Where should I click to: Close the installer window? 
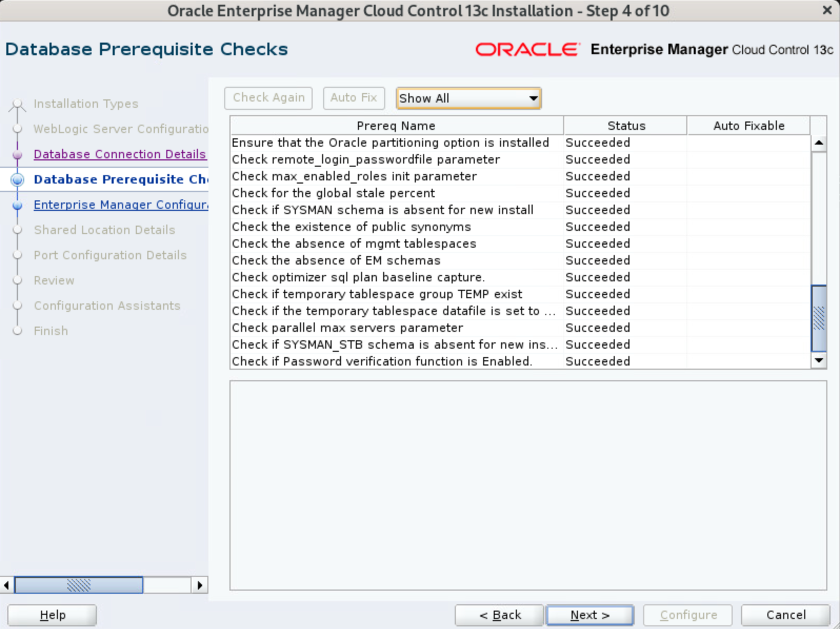[827, 11]
